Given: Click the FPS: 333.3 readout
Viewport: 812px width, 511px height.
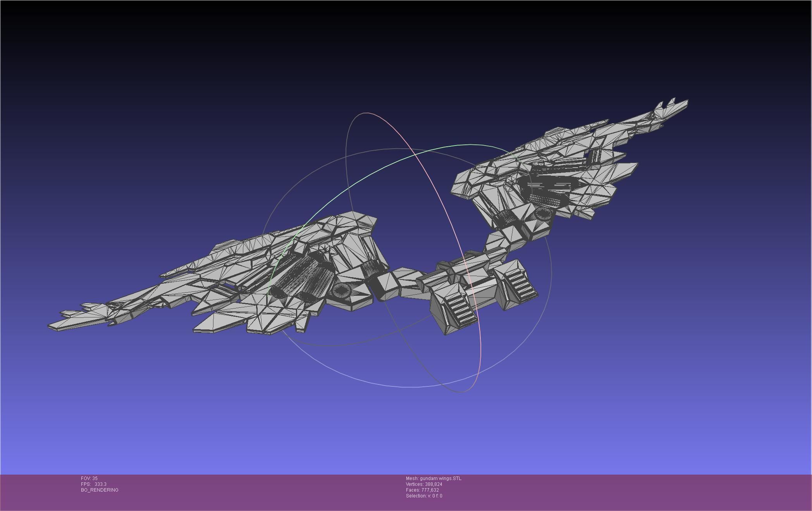Looking at the screenshot, I should pyautogui.click(x=94, y=484).
